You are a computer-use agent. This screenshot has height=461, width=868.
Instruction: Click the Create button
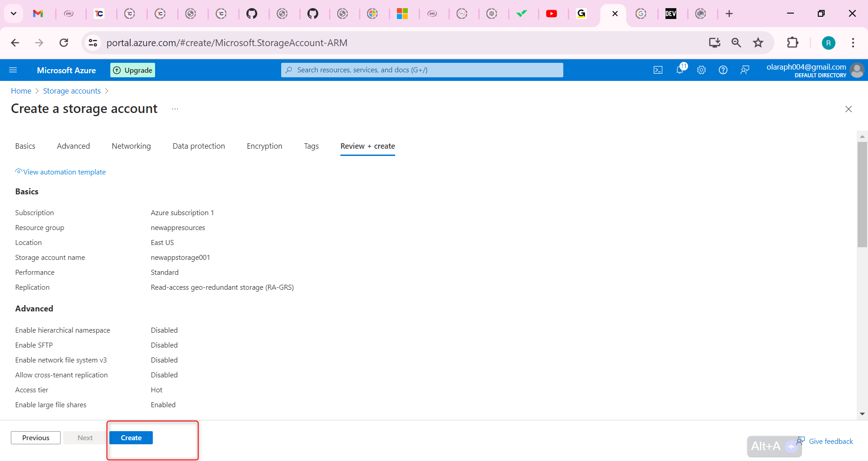pos(131,437)
